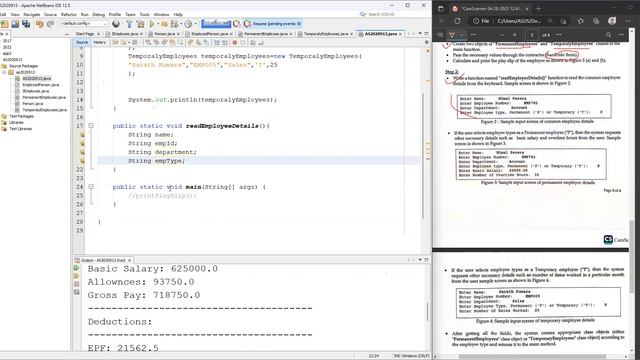640x360 pixels.
Task: Switch to the Person.java editor tab
Action: pos(164,34)
